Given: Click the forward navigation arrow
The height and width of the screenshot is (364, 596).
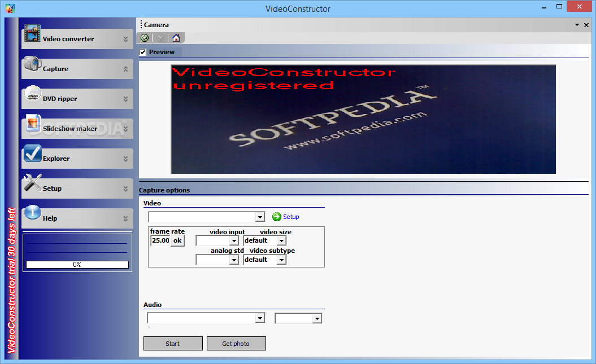Looking at the screenshot, I should coord(160,38).
